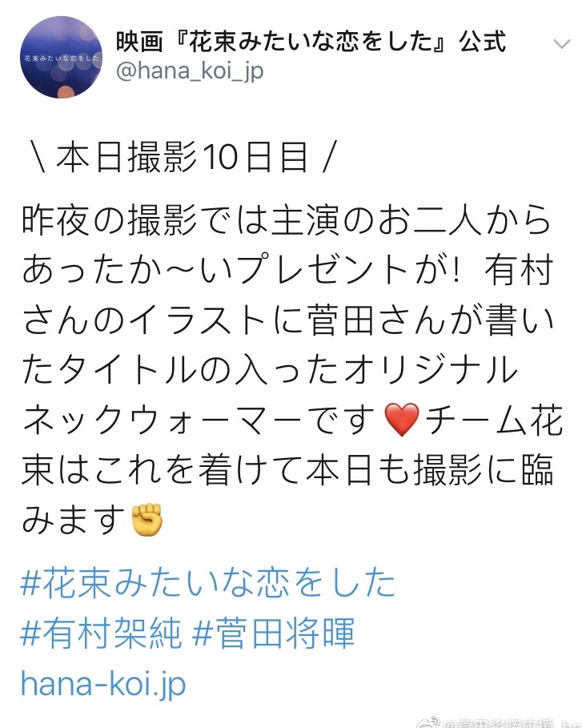Open the tweet options chevron menu
This screenshot has width=582, height=728.
tap(561, 45)
